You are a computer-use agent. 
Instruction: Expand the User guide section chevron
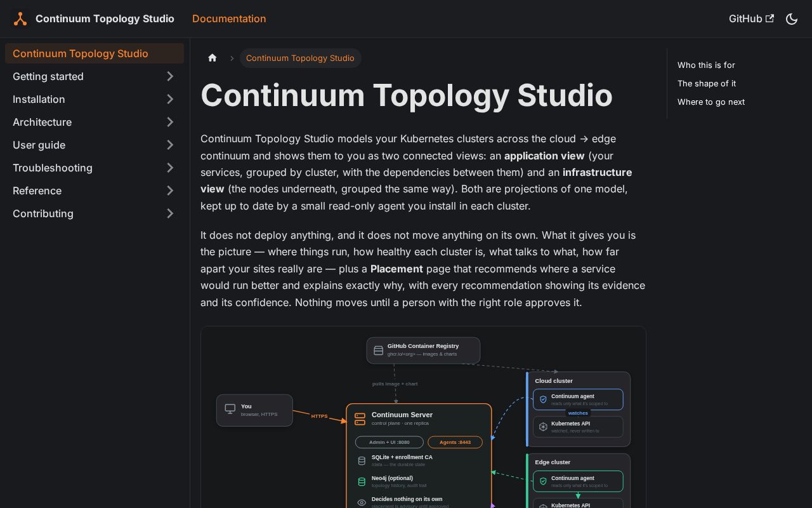(x=170, y=145)
